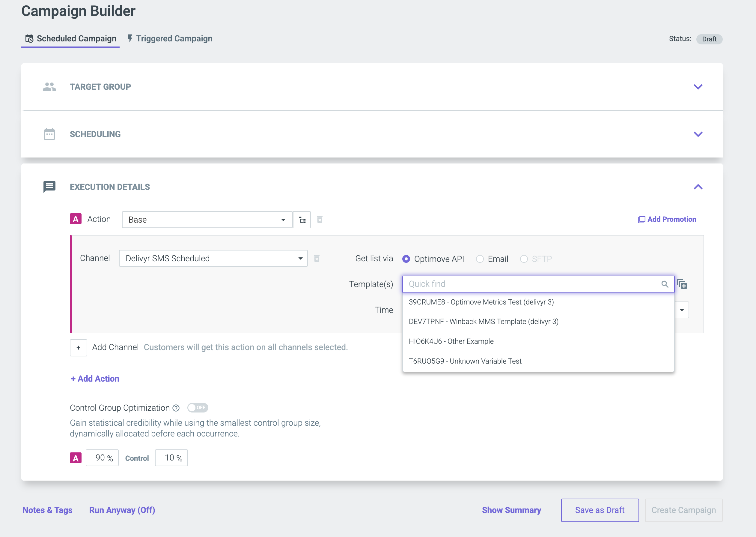Open the Action Base dropdown
This screenshot has height=537, width=756.
pyautogui.click(x=207, y=220)
